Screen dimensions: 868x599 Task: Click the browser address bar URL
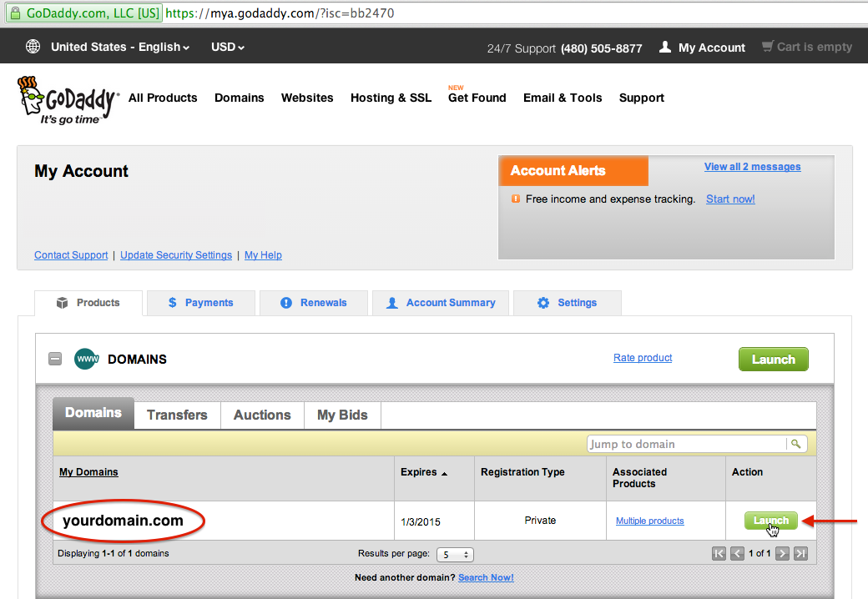click(280, 13)
